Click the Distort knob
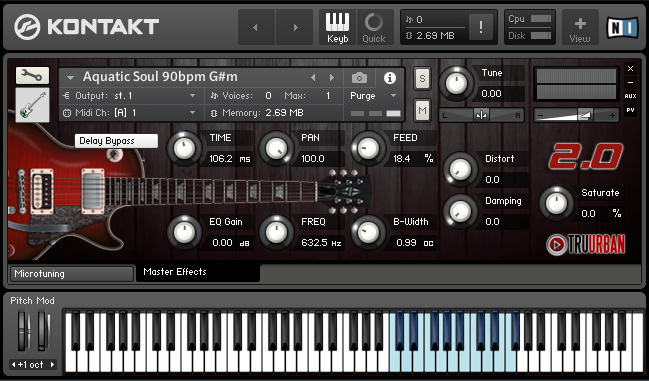Screen dimensions: 649x381 coord(460,169)
